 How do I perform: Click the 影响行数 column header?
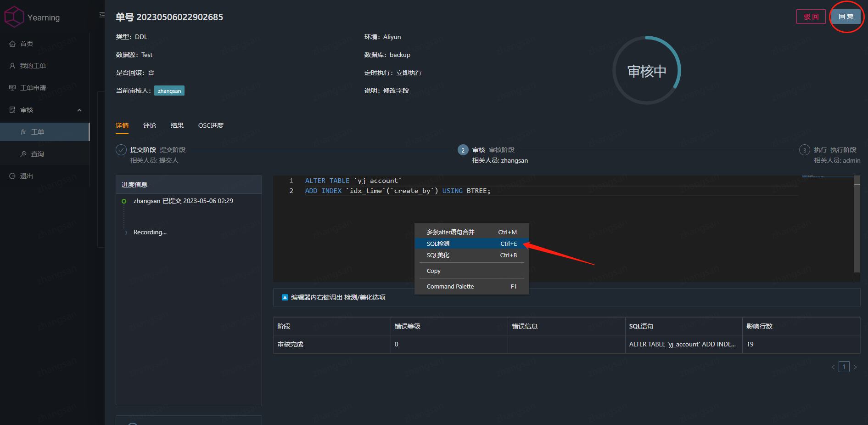801,326
